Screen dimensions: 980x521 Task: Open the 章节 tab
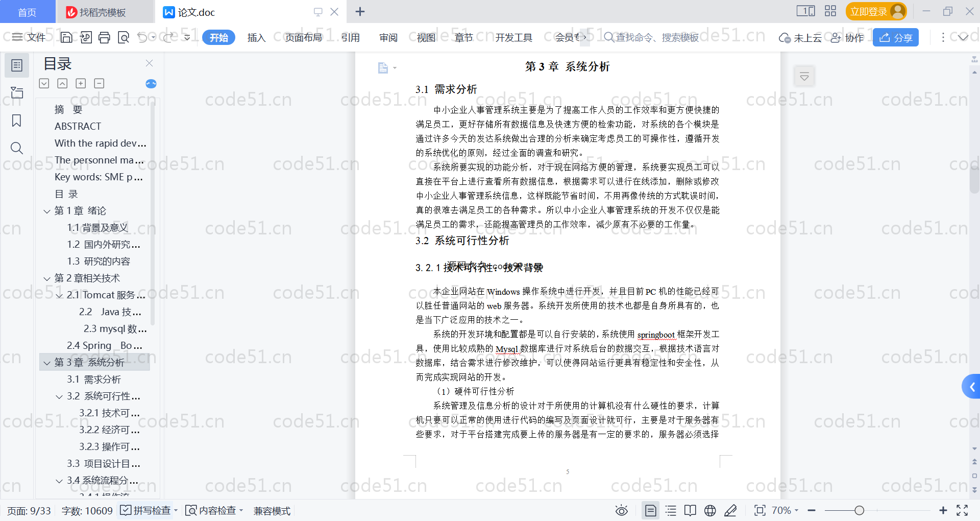click(x=463, y=37)
